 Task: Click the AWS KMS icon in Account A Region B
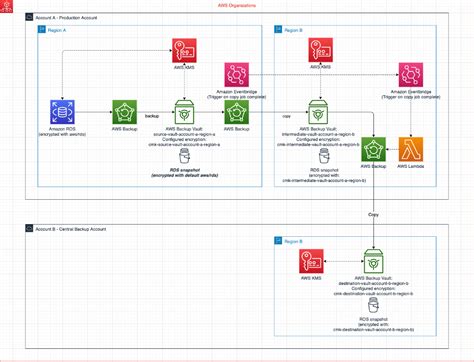point(320,50)
